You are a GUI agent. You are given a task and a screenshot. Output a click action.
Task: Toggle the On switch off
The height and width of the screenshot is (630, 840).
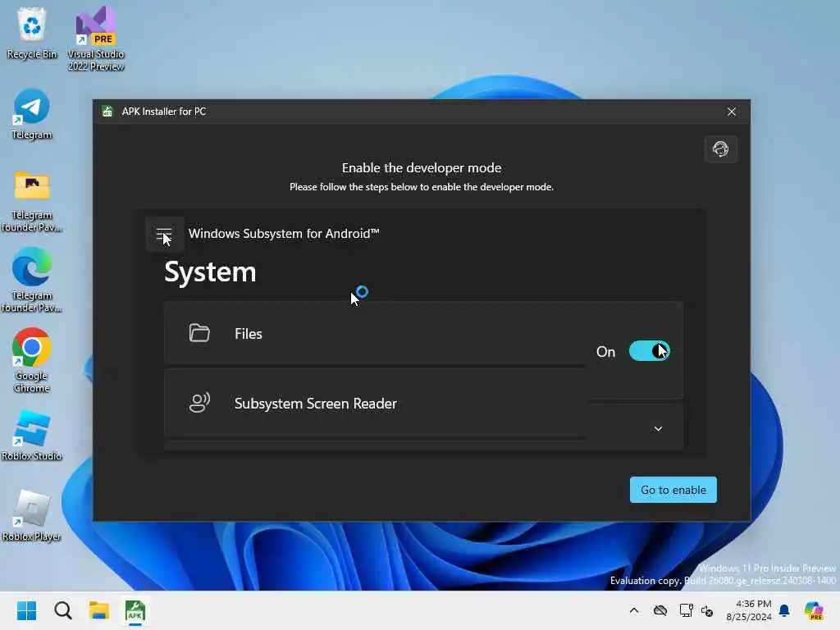(650, 351)
